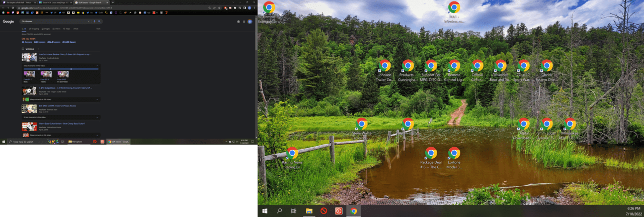Click the Google logo
Image resolution: width=644 pixels, height=217 pixels.
pos(9,22)
